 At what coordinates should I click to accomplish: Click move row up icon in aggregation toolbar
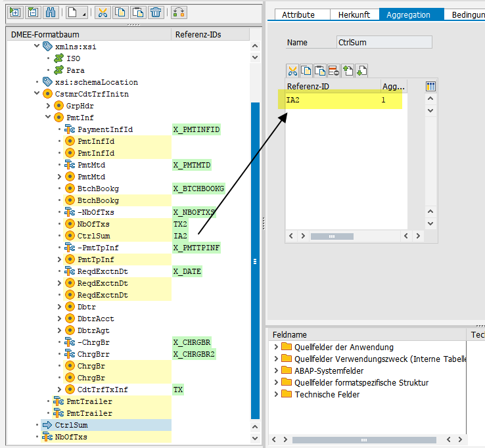point(348,70)
